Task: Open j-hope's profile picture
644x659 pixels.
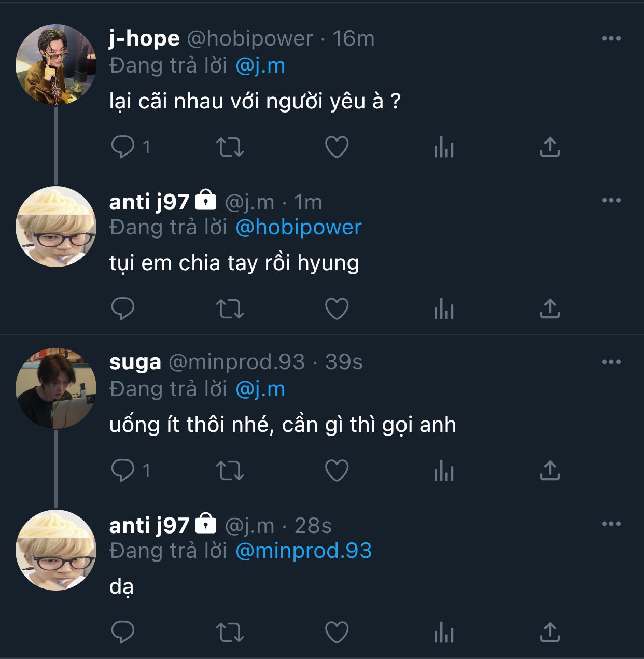Action: pyautogui.click(x=56, y=64)
